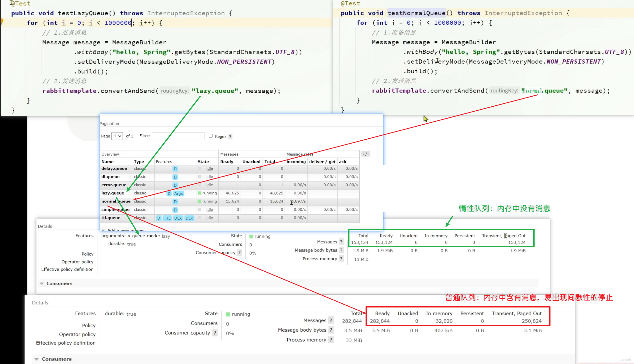Screen dimensions: 634x364
Task: Click the "lazy.queue" string in convertAndSend call
Action: (x=215, y=91)
